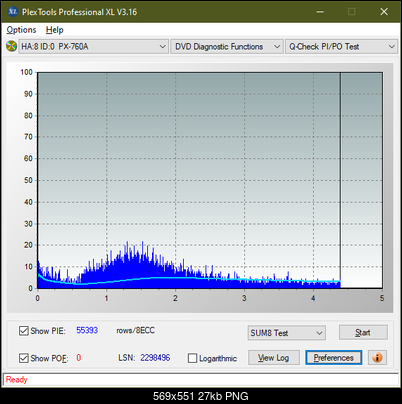
Task: Minimize the PlexTools window
Action: pyautogui.click(x=320, y=12)
